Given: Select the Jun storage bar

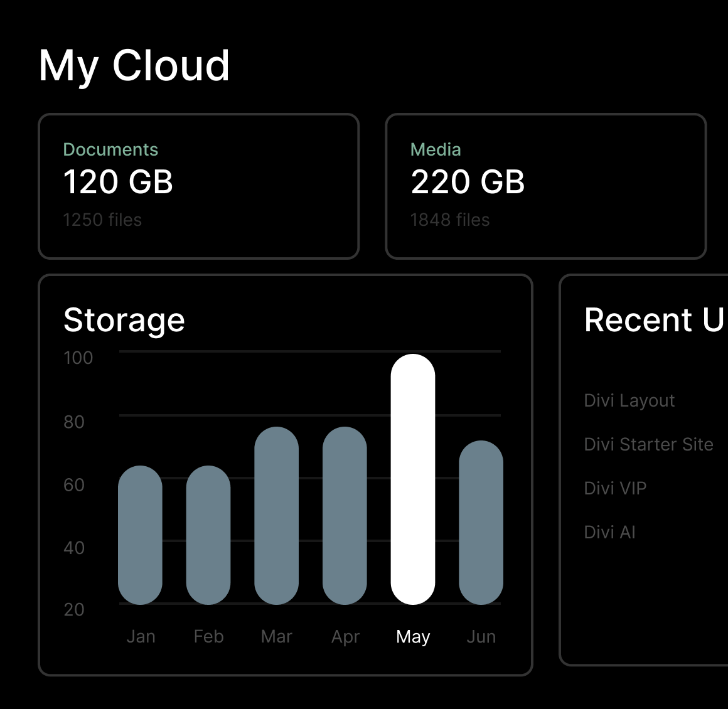Looking at the screenshot, I should click(x=481, y=523).
